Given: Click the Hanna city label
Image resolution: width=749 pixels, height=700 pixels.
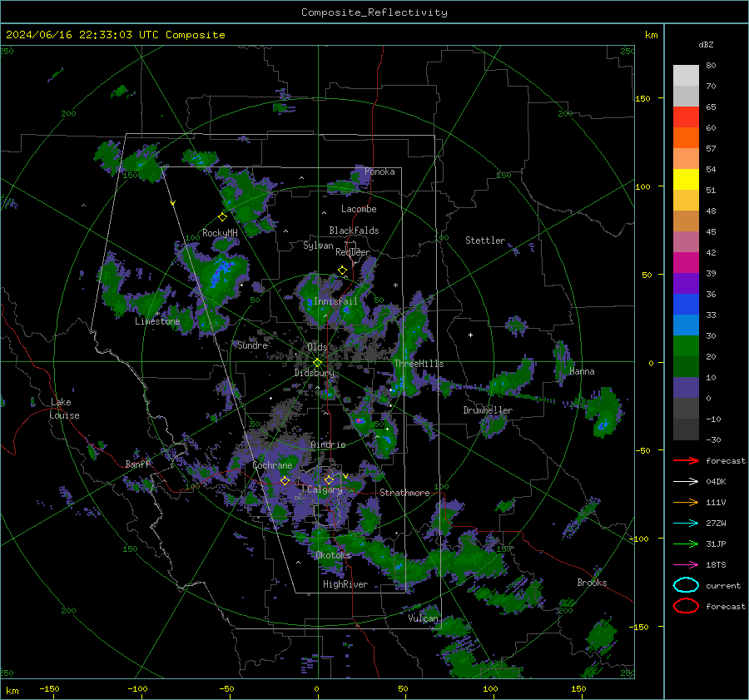Looking at the screenshot, I should point(582,371).
